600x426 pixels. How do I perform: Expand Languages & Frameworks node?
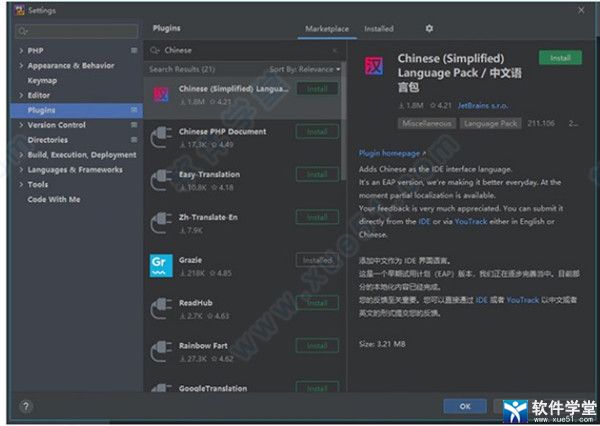point(21,170)
